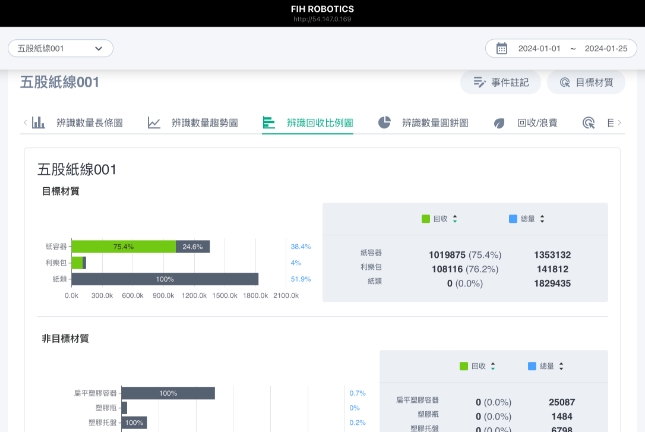
Task: Click the bar chart icon for 辨識數量長條圖
Action: click(x=38, y=123)
